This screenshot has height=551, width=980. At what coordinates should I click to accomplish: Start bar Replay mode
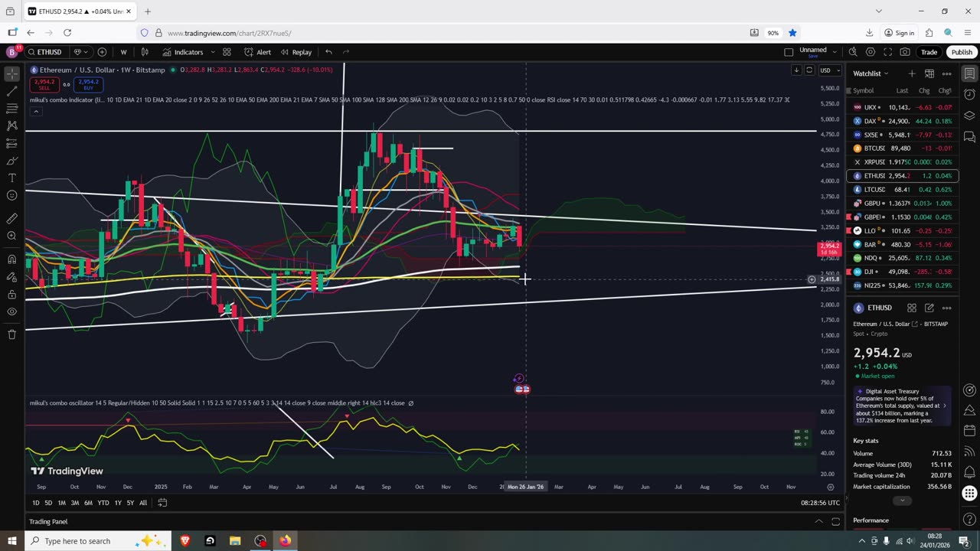coord(296,52)
